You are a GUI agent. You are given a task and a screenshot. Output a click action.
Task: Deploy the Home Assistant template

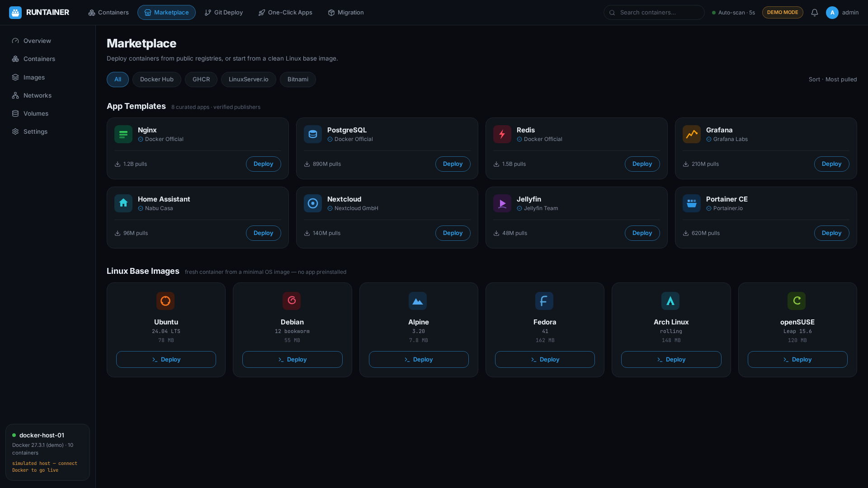coord(264,233)
